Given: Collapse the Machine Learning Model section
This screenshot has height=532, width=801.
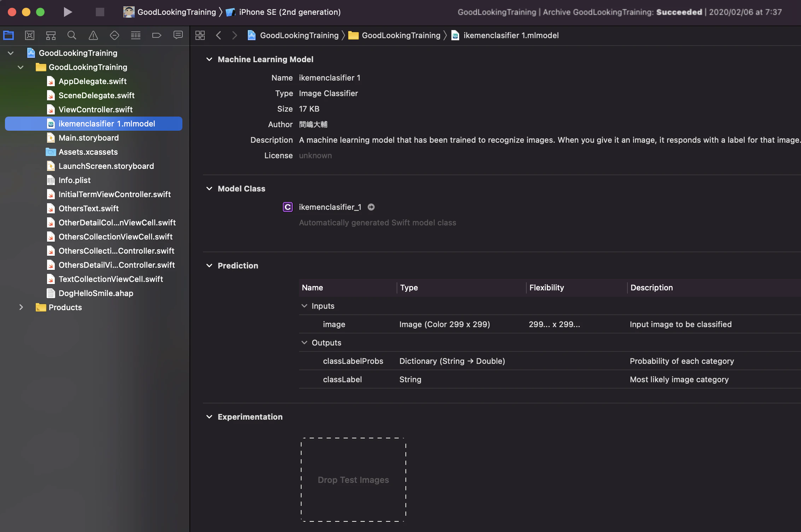Looking at the screenshot, I should click(209, 59).
